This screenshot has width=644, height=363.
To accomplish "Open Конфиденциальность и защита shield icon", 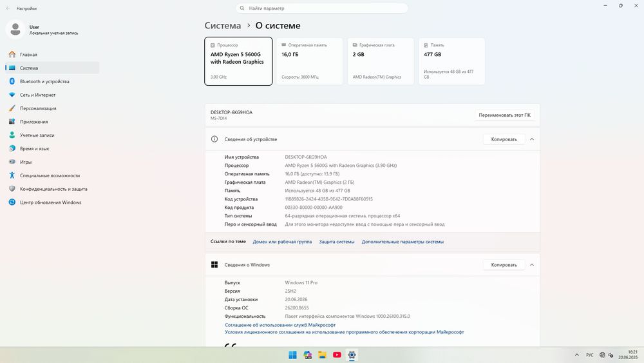I will 12,189.
